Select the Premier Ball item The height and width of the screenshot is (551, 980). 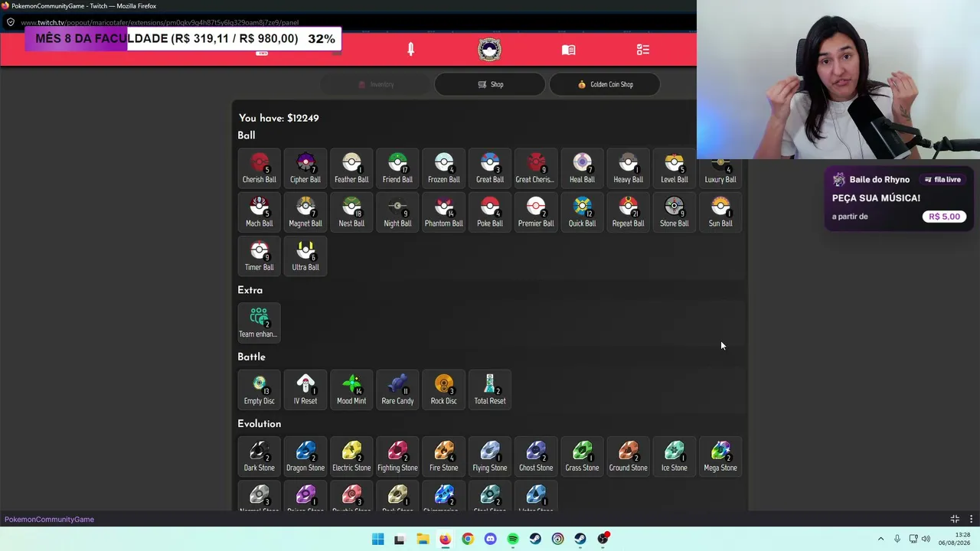[x=536, y=212]
